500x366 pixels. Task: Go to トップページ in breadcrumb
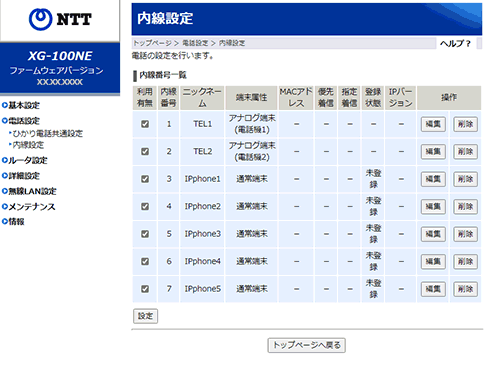pos(152,43)
